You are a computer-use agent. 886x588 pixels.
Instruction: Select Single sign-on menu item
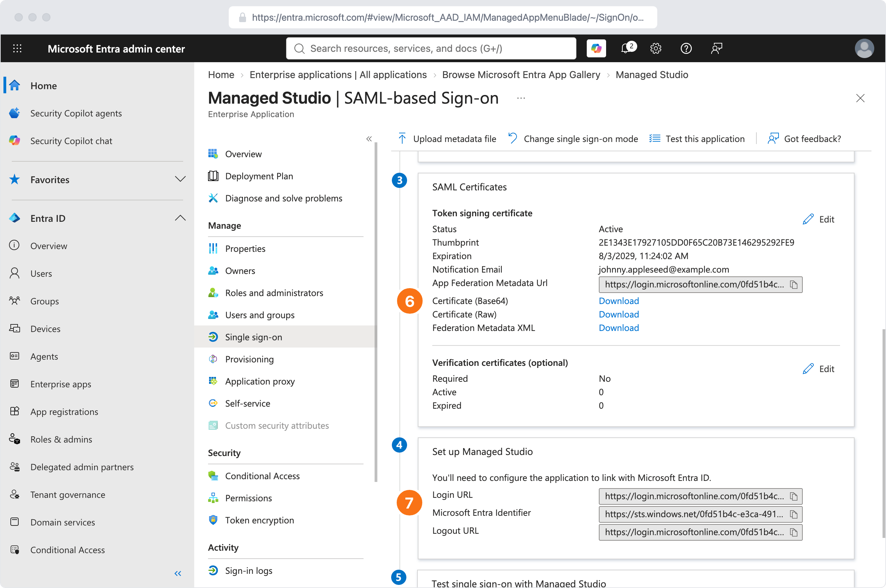[x=285, y=337]
